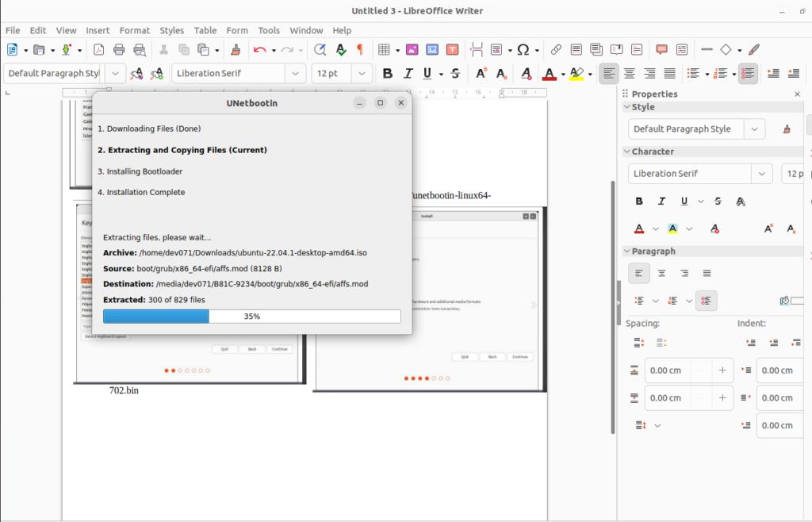Click Clear Direct Formatting icon in toolbar

coord(527,74)
